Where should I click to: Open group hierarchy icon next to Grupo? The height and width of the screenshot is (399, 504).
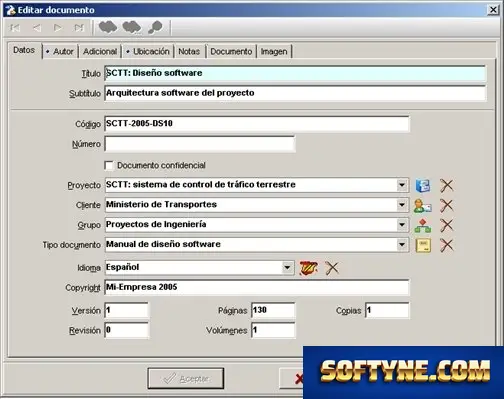pyautogui.click(x=423, y=225)
